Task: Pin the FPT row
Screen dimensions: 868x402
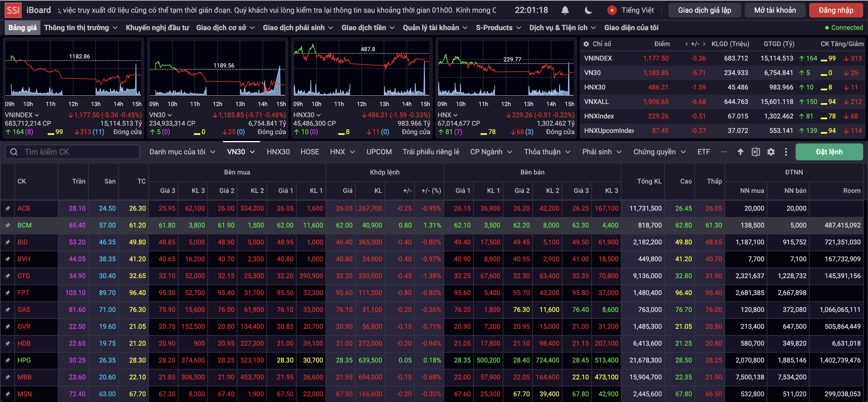Action: [8, 293]
